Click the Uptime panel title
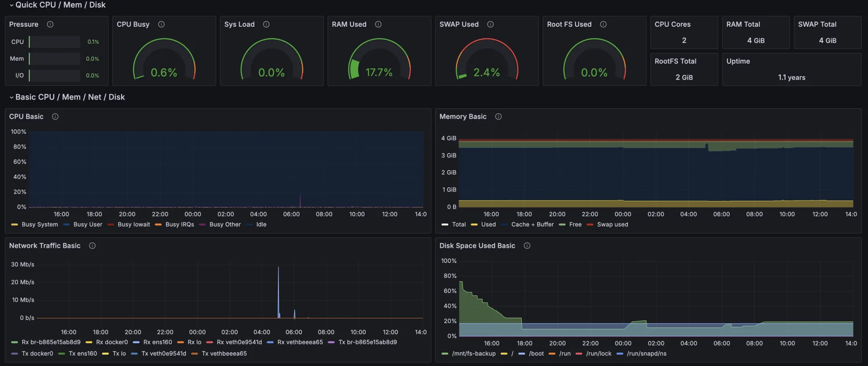 pos(738,62)
